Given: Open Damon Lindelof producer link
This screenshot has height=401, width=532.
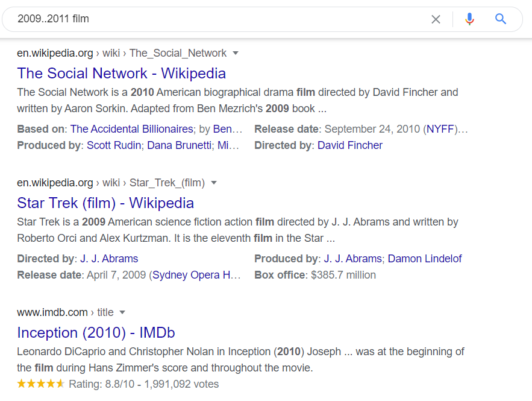Looking at the screenshot, I should [x=425, y=259].
